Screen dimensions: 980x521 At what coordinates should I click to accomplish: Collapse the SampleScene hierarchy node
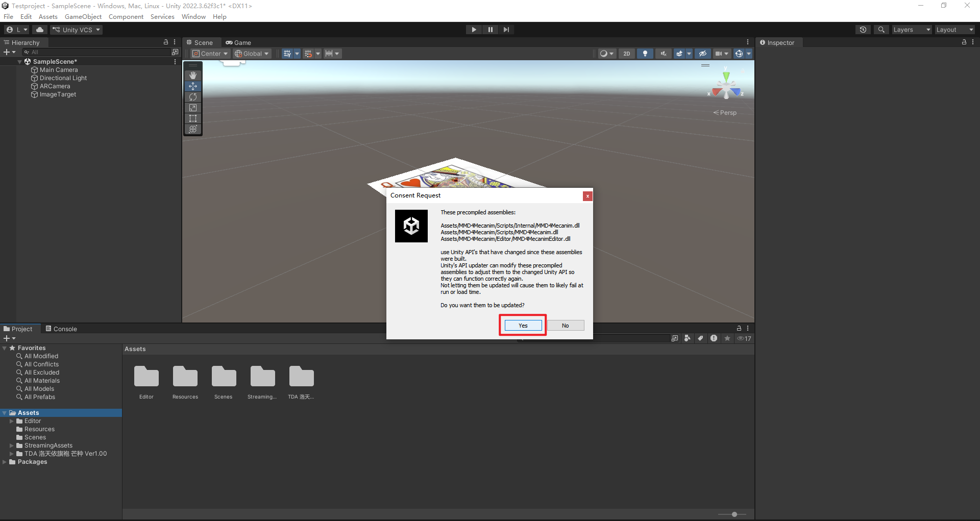click(x=20, y=62)
